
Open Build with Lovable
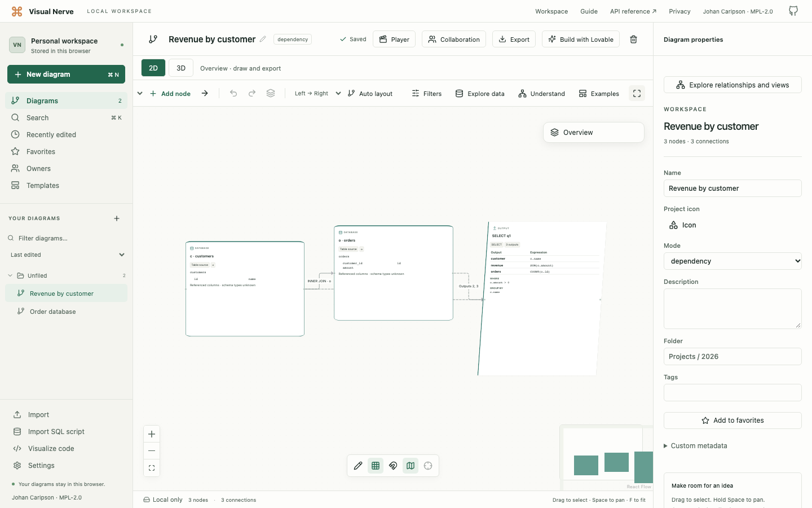(581, 40)
